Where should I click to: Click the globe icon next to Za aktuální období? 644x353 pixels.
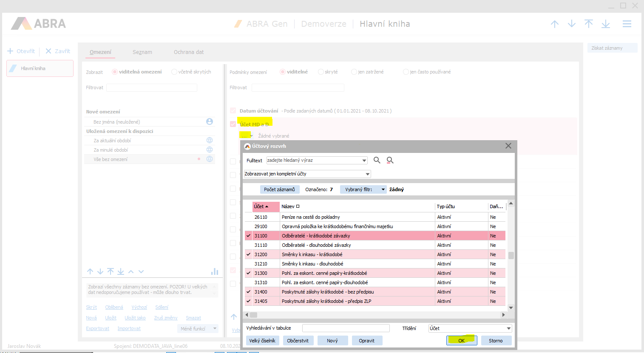pos(210,140)
